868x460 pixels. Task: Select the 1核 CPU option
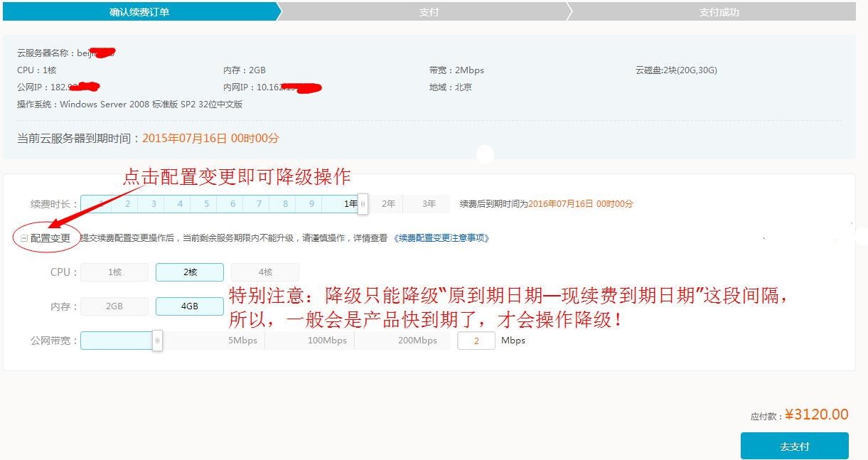point(114,272)
